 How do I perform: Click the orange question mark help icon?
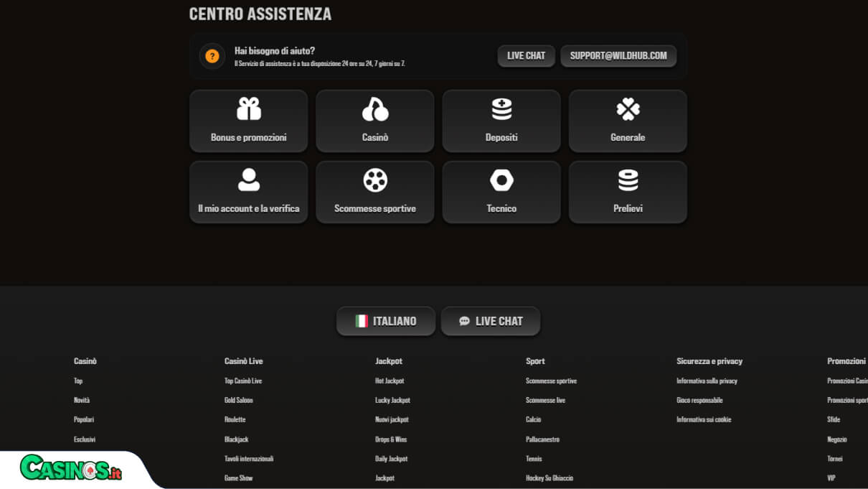[x=212, y=56]
